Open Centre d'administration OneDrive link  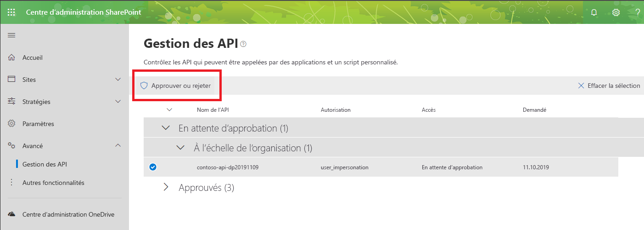click(68, 214)
